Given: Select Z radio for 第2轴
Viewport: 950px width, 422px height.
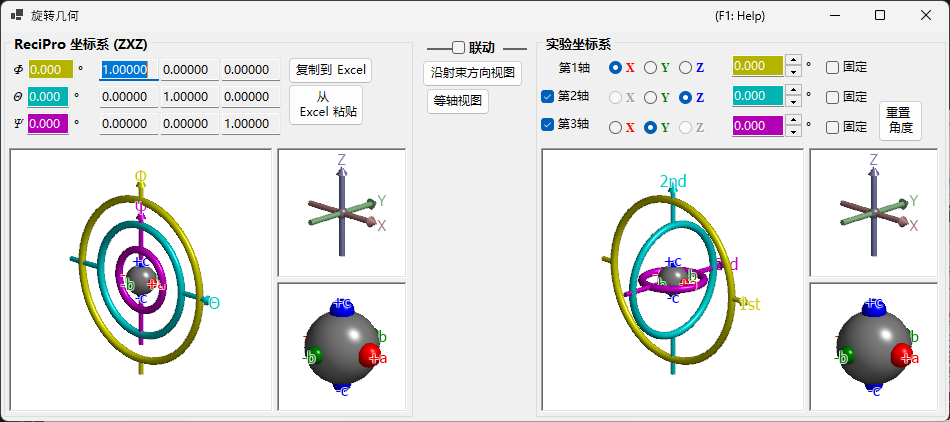Looking at the screenshot, I should pyautogui.click(x=685, y=97).
